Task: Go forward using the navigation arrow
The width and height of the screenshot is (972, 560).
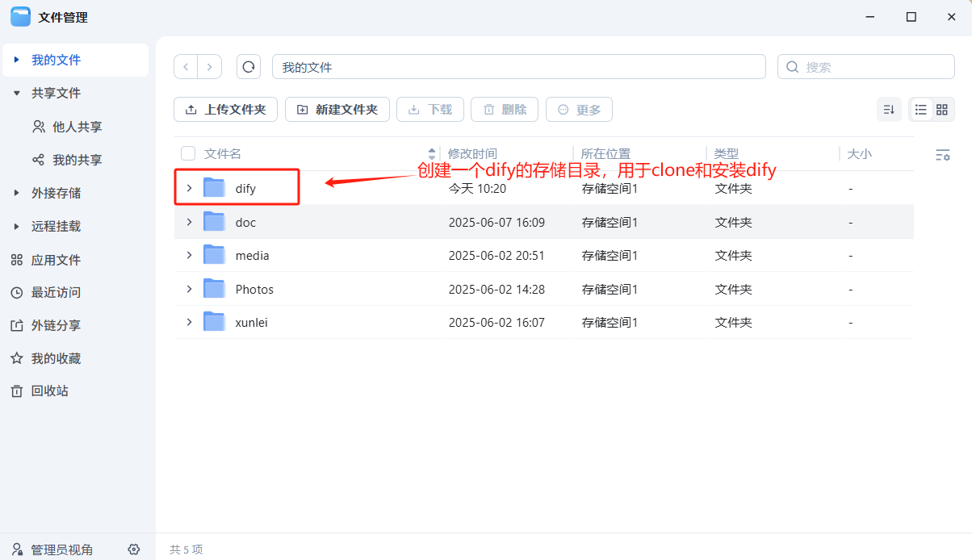Action: [209, 66]
